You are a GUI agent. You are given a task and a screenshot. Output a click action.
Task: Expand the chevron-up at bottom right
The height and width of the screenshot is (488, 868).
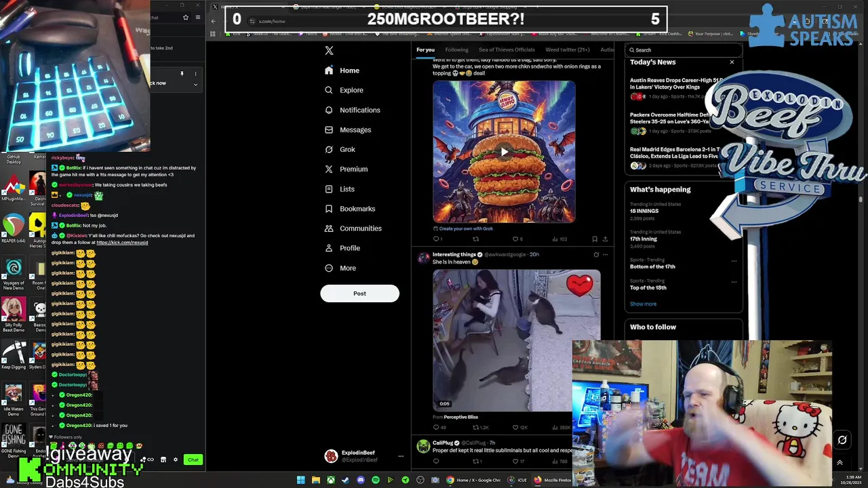click(840, 462)
